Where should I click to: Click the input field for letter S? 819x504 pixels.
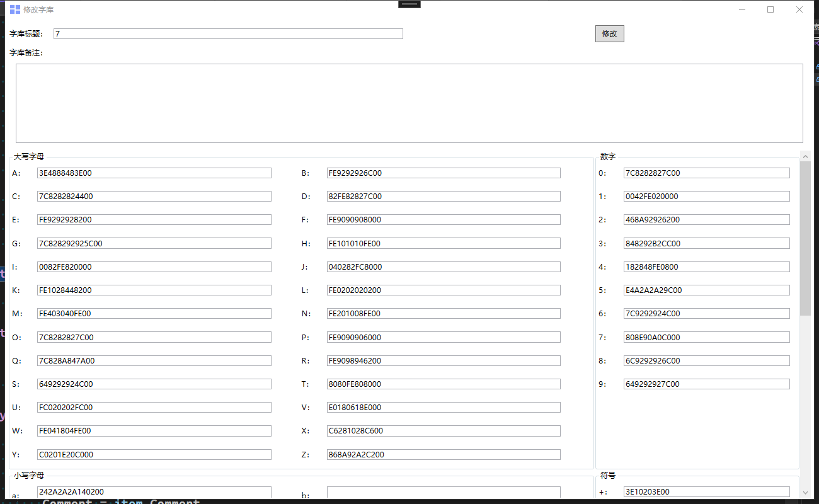154,384
